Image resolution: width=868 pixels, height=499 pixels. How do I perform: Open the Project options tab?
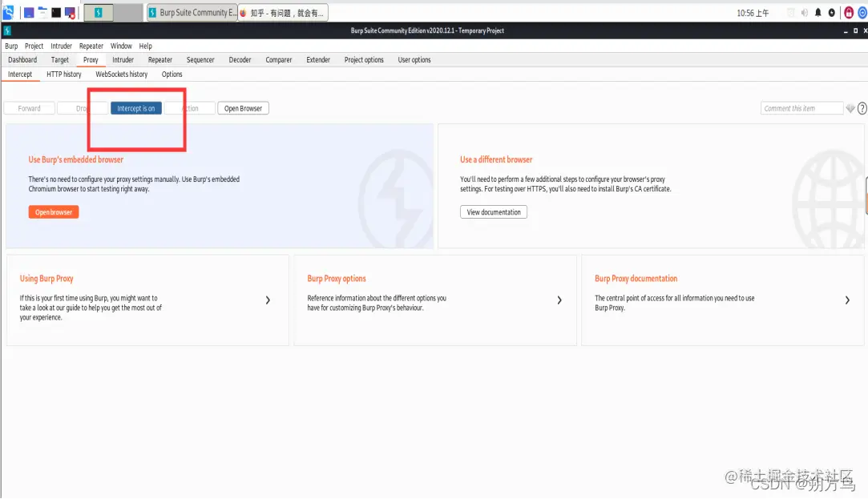[364, 60]
